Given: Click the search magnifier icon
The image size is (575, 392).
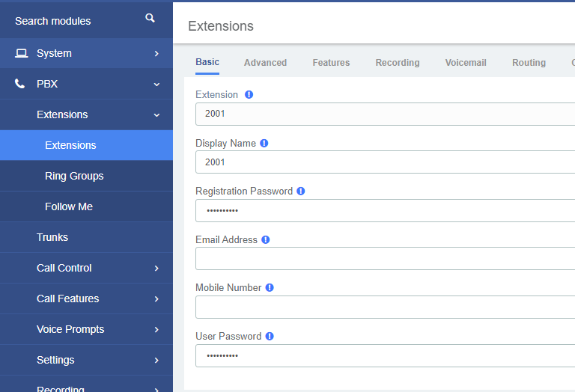Looking at the screenshot, I should point(150,18).
